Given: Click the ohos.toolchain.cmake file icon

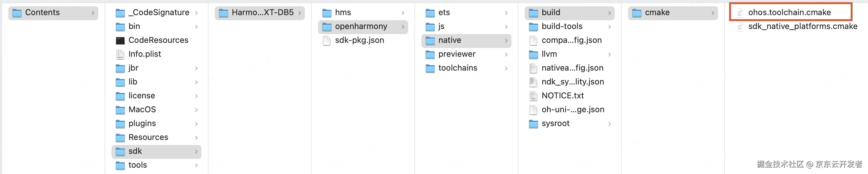Looking at the screenshot, I should tap(740, 13).
